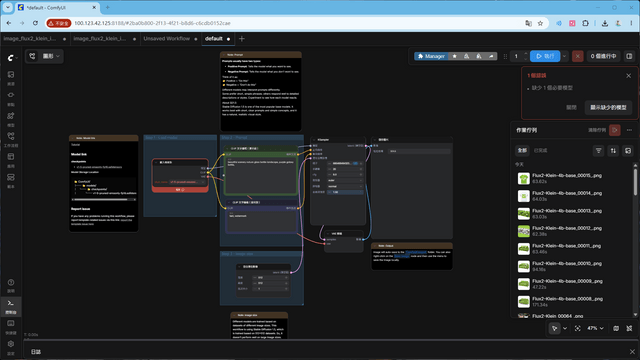Click the red cancel execution button
640x360 pixels.
point(577,56)
